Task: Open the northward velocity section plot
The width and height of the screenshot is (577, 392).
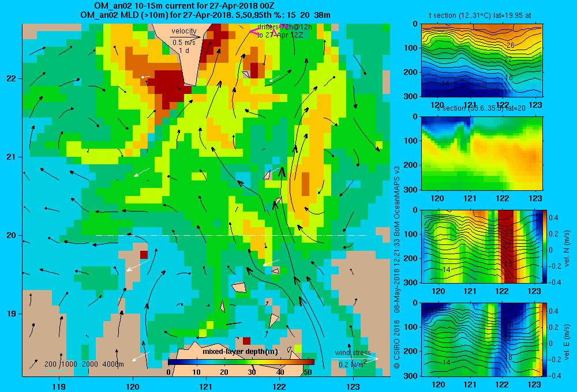Action: coord(482,246)
